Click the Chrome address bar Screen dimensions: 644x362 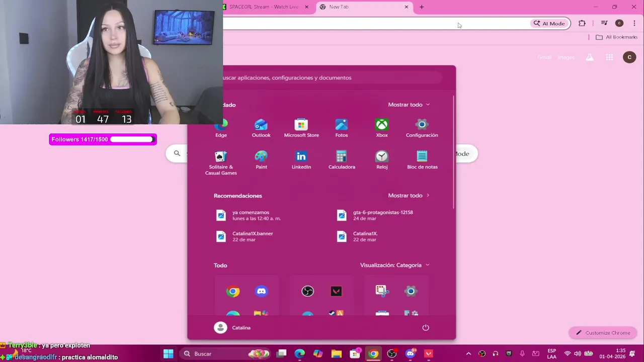pos(375,24)
